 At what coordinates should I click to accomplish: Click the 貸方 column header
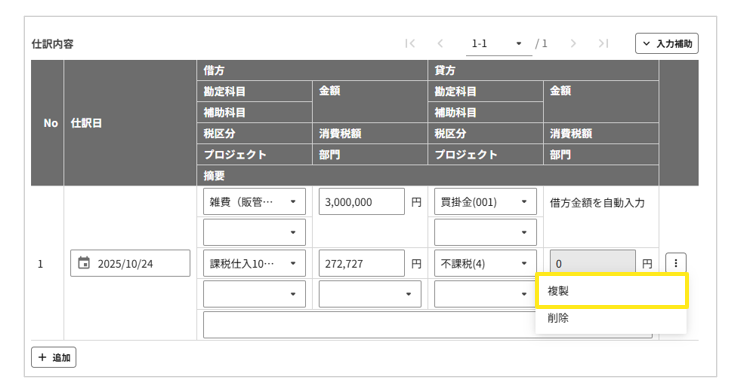(x=543, y=70)
